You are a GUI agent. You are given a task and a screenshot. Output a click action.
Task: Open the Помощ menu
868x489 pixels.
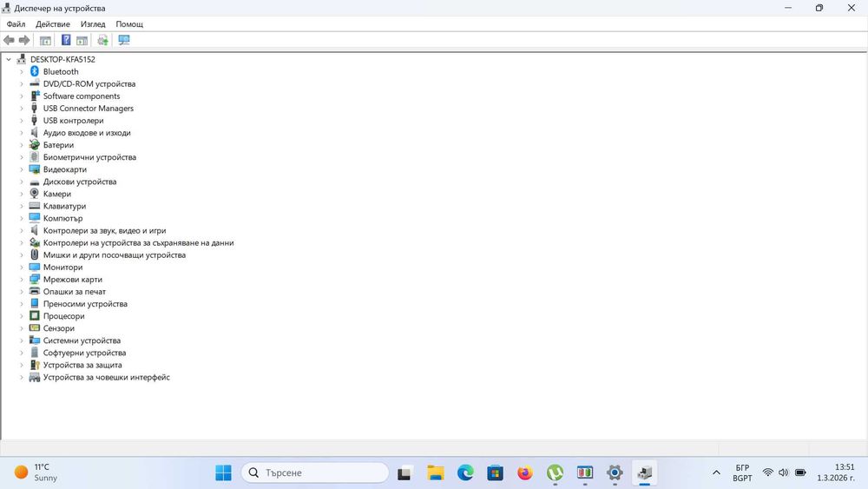(129, 23)
